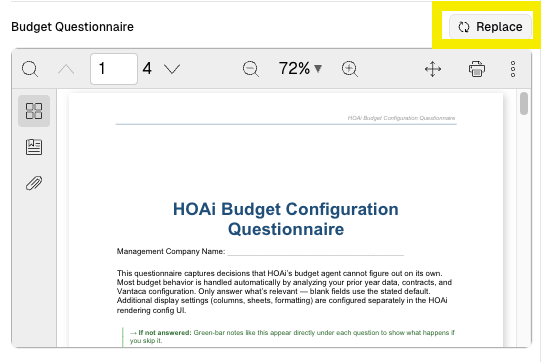Go to next page with down chevron

point(172,69)
